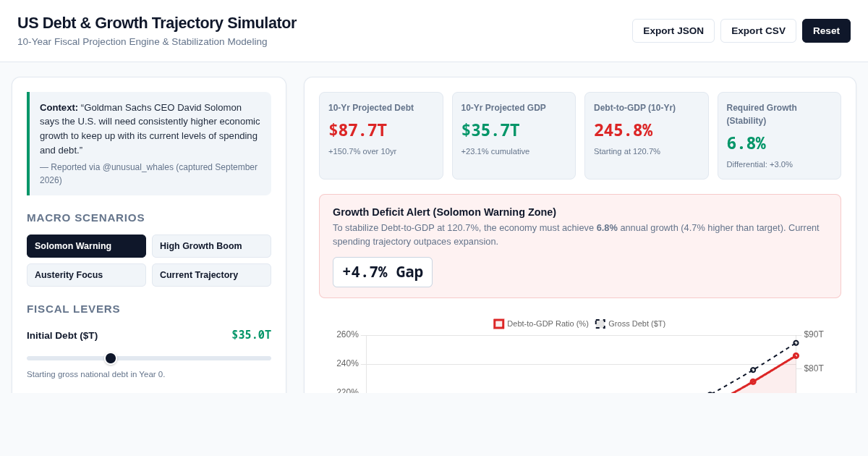Image resolution: width=868 pixels, height=456 pixels.
Task: Click the $87.7T projected debt value
Action: tap(357, 130)
